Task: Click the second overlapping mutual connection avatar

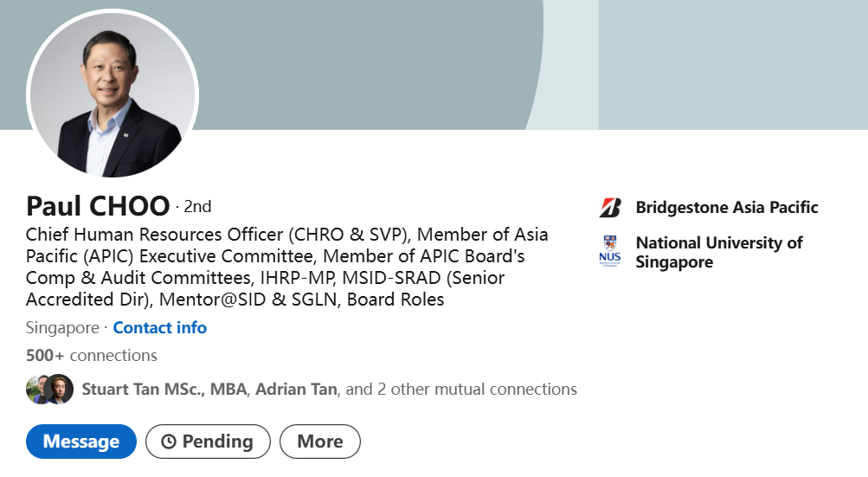Action: [x=61, y=390]
